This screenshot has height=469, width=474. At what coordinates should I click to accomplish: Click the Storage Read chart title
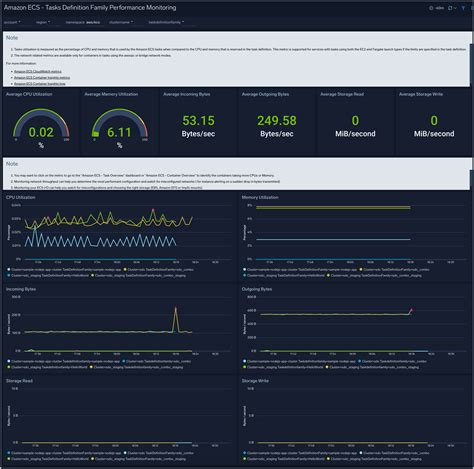click(x=19, y=381)
